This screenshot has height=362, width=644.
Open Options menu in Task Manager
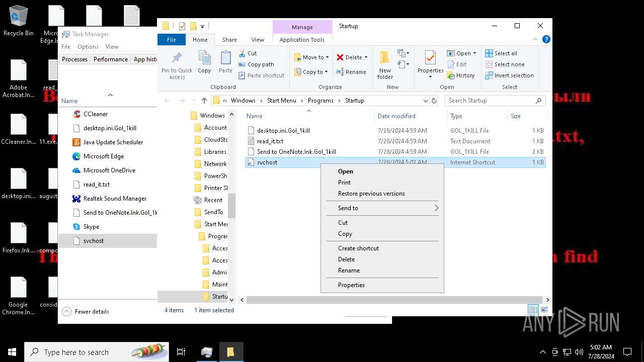coord(88,47)
